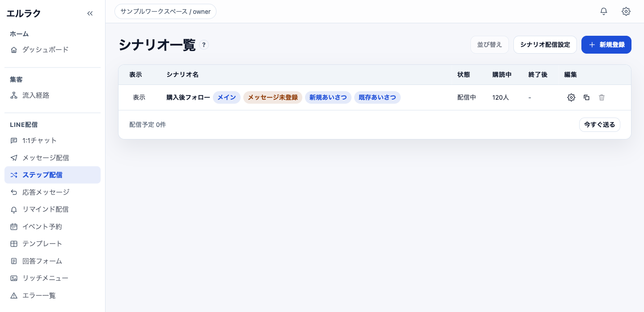
Task: Delete 購入後フォロー scenario via trash icon
Action: point(602,97)
